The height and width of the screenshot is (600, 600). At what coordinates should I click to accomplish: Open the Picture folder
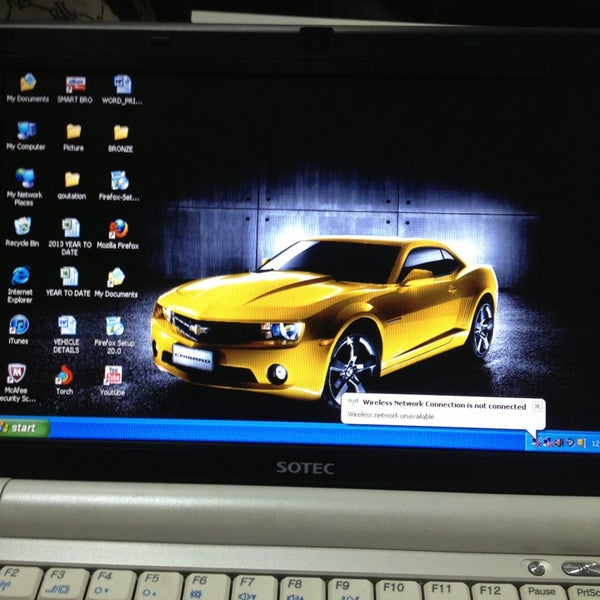[74, 132]
